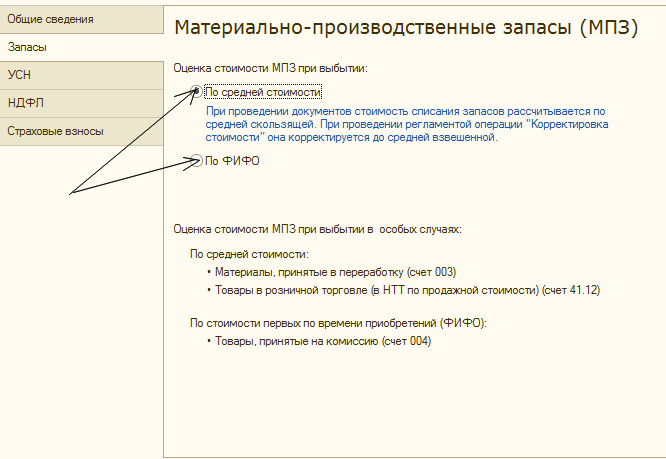Click the Материально-производственные запасы (МПЗ) page heading

[x=405, y=27]
